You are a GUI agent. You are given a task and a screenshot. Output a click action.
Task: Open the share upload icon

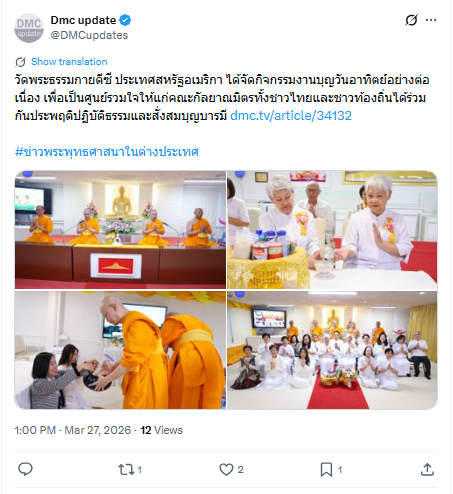(427, 469)
